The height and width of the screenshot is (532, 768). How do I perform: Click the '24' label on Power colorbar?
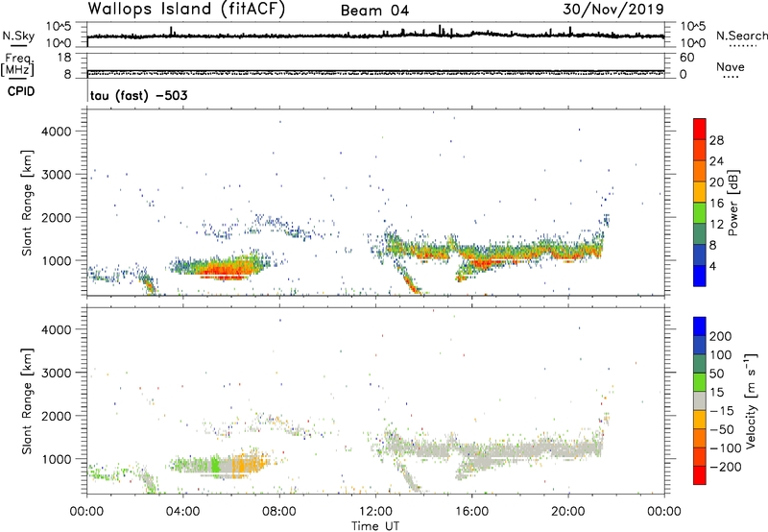(x=716, y=161)
